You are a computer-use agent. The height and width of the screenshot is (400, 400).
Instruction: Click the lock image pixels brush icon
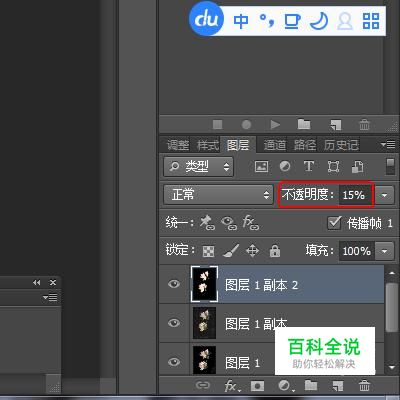coord(231,251)
